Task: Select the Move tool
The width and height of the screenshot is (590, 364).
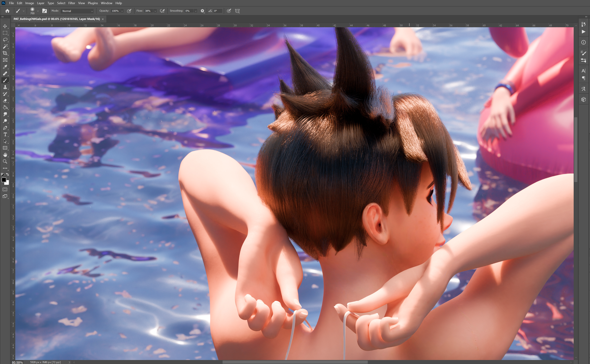Action: point(5,26)
